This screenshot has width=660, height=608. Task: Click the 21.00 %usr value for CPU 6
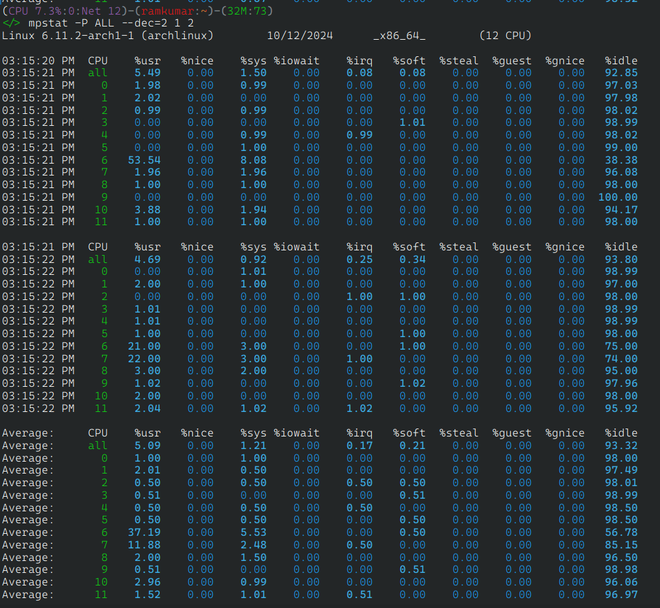[x=143, y=346]
